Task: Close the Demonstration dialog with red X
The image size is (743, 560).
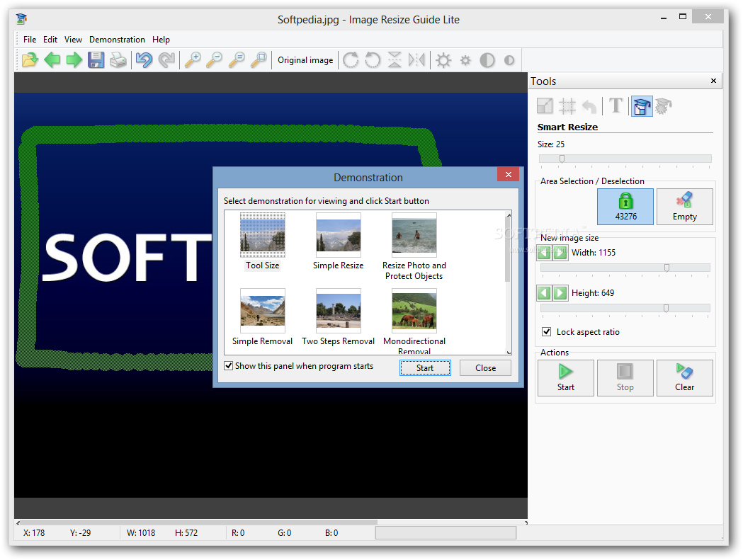Action: coord(508,174)
